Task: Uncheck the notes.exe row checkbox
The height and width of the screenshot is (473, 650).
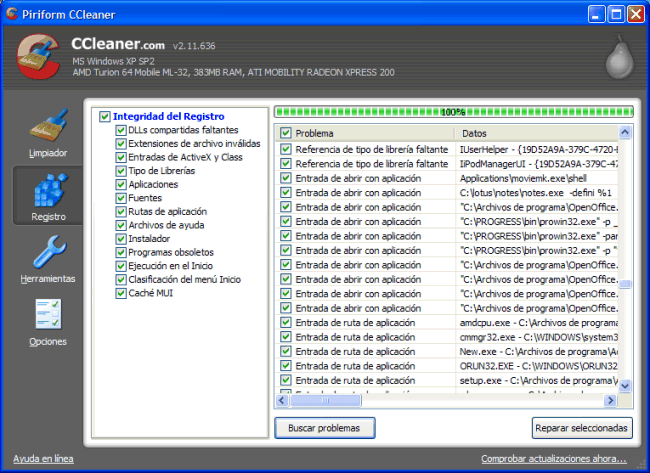Action: pos(286,193)
